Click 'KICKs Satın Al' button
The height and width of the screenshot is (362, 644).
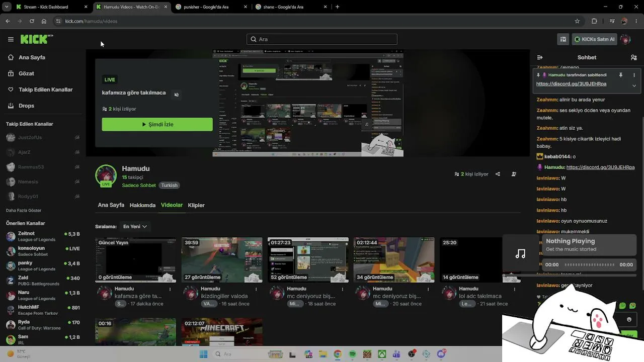(594, 39)
